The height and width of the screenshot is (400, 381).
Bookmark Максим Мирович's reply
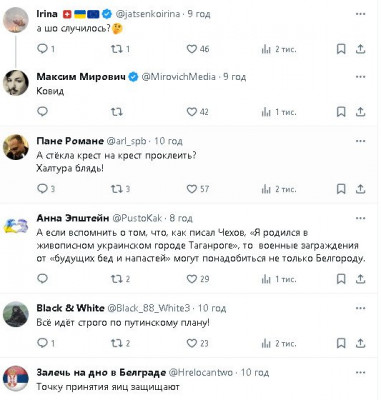341,112
